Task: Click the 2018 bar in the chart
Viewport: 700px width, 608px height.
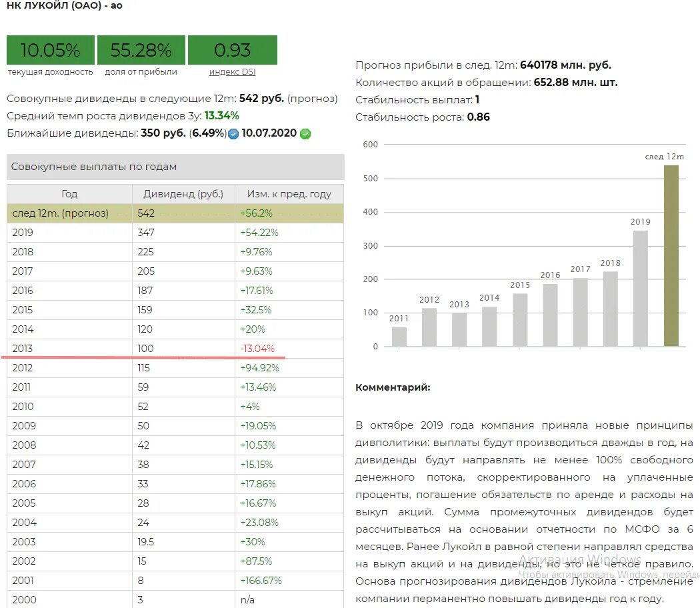Action: point(610,309)
